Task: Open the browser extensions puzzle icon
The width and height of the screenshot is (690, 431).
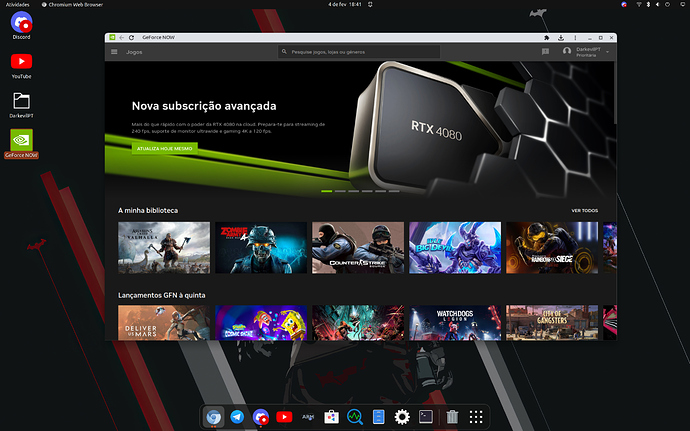Action: click(x=547, y=38)
